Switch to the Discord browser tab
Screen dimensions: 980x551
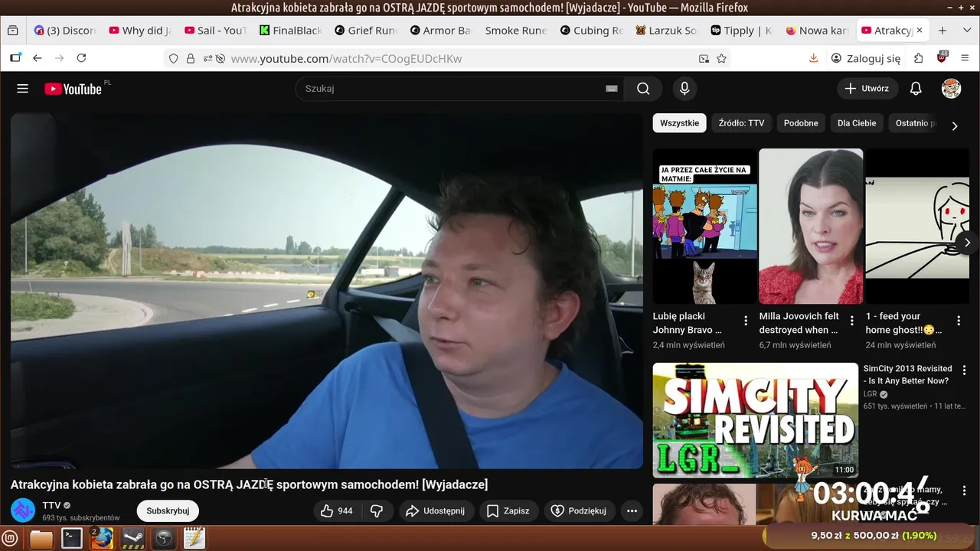pos(64,31)
